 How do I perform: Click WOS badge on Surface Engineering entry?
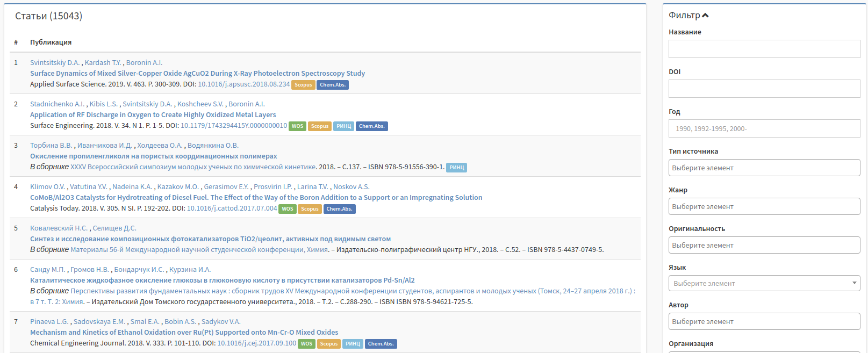click(x=297, y=126)
